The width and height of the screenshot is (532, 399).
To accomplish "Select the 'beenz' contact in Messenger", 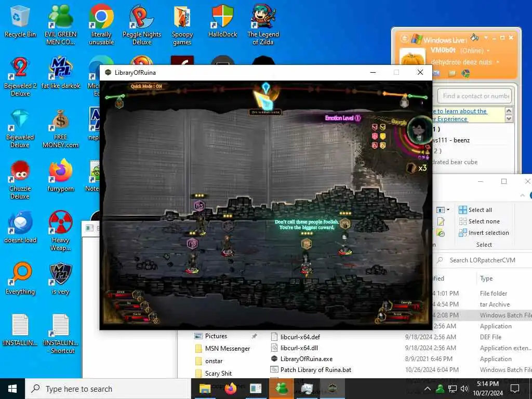I will (451, 140).
